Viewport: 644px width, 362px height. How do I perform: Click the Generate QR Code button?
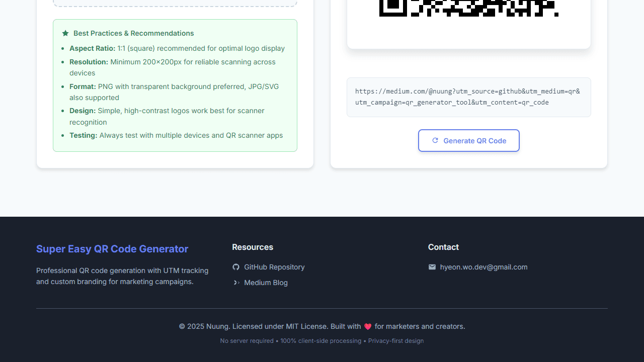[468, 141]
